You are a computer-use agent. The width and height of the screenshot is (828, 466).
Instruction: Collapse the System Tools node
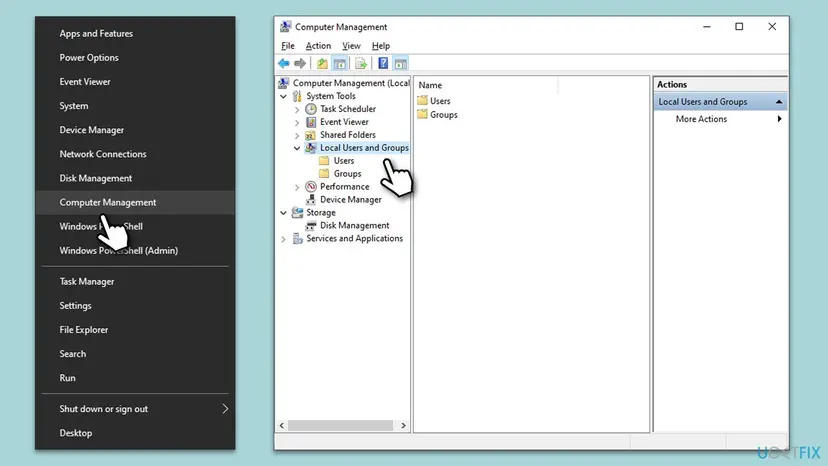pyautogui.click(x=284, y=97)
